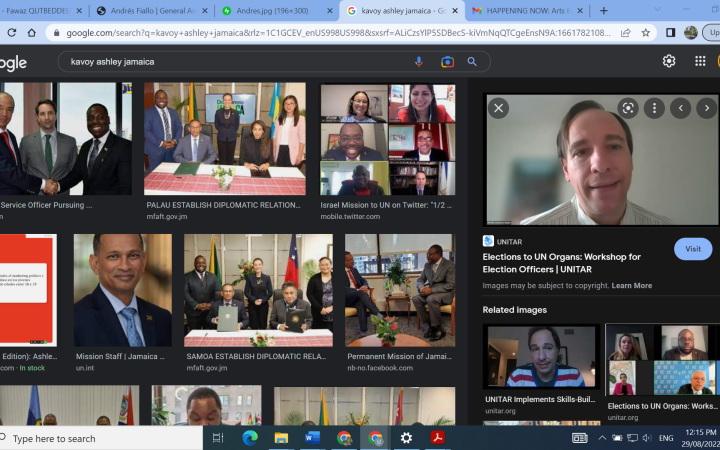This screenshot has height=450, width=720.
Task: Search this image with Google Lens
Action: pyautogui.click(x=628, y=108)
